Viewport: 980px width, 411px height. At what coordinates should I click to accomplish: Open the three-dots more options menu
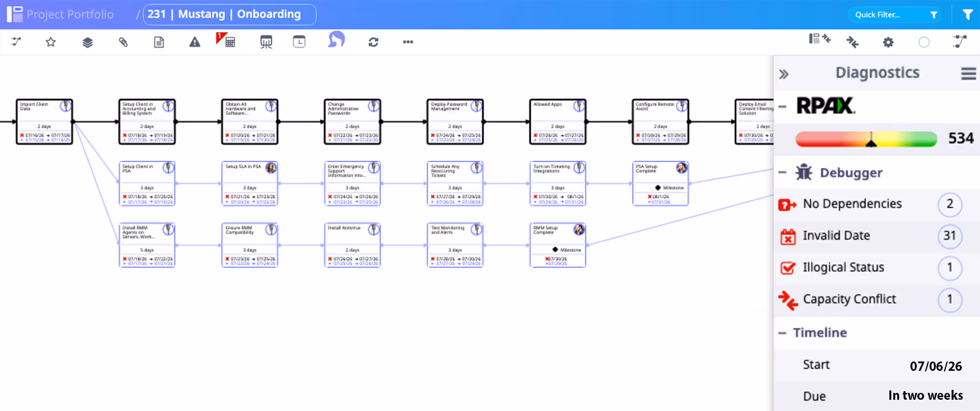click(x=408, y=42)
